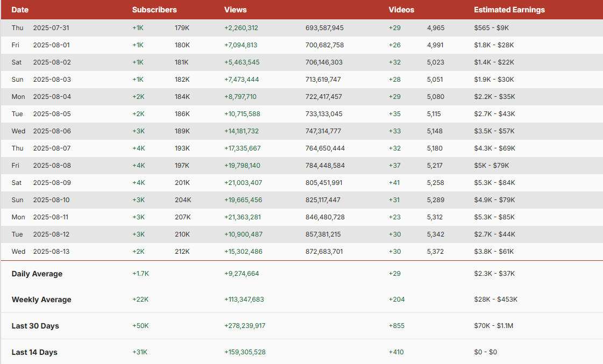Click weekly average earnings $28K - $453K
Viewport: 603px width, 364px height.
(x=496, y=299)
